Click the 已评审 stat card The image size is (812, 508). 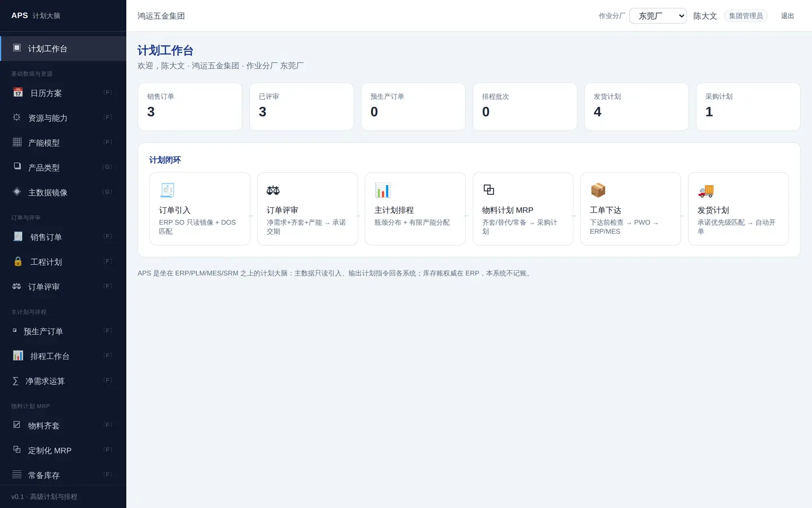[x=302, y=107]
